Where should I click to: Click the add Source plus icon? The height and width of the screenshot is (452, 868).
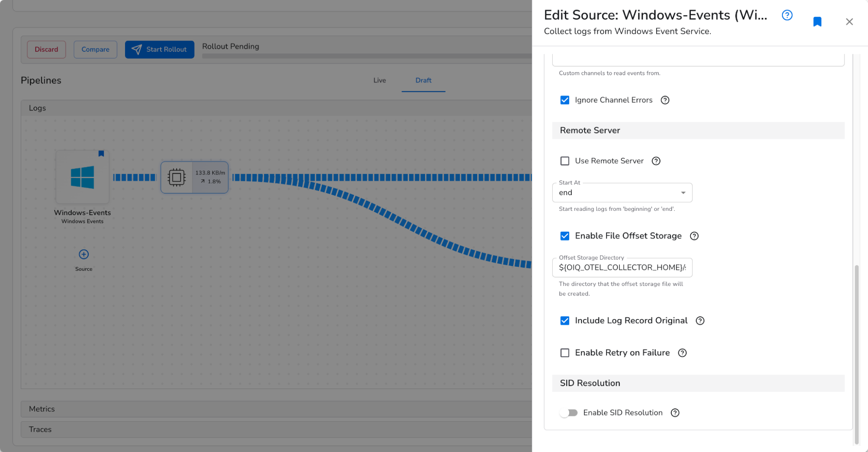[x=83, y=254]
